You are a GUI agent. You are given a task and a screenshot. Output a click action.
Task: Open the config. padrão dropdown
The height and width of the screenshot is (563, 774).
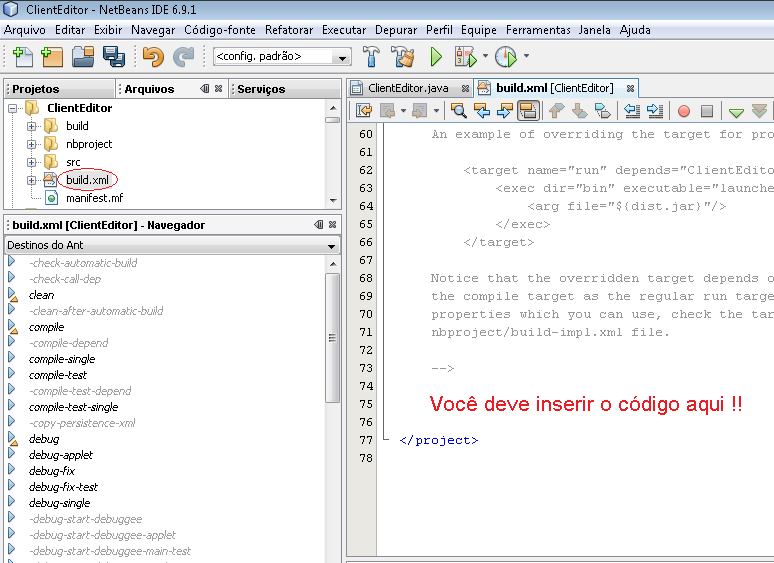click(x=342, y=57)
